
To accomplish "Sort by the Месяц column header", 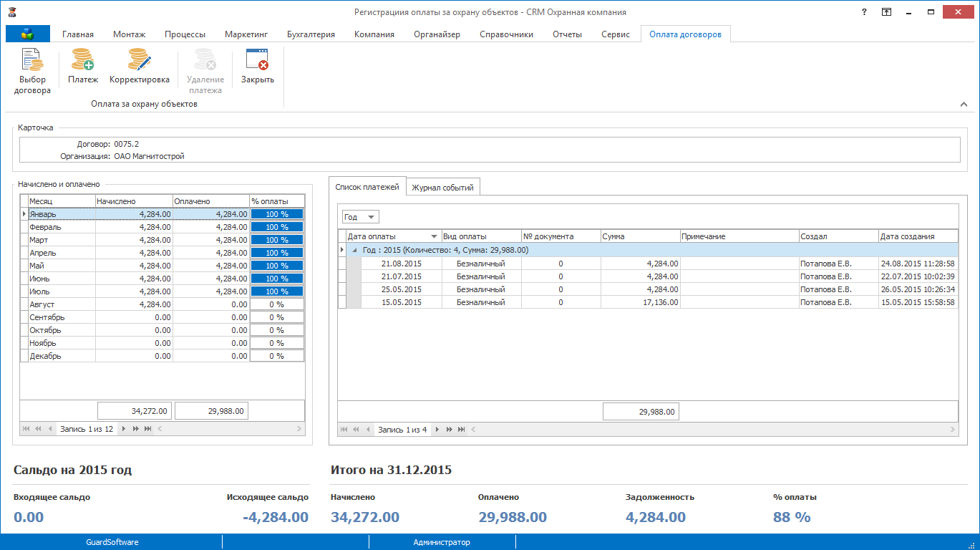I will (x=62, y=201).
